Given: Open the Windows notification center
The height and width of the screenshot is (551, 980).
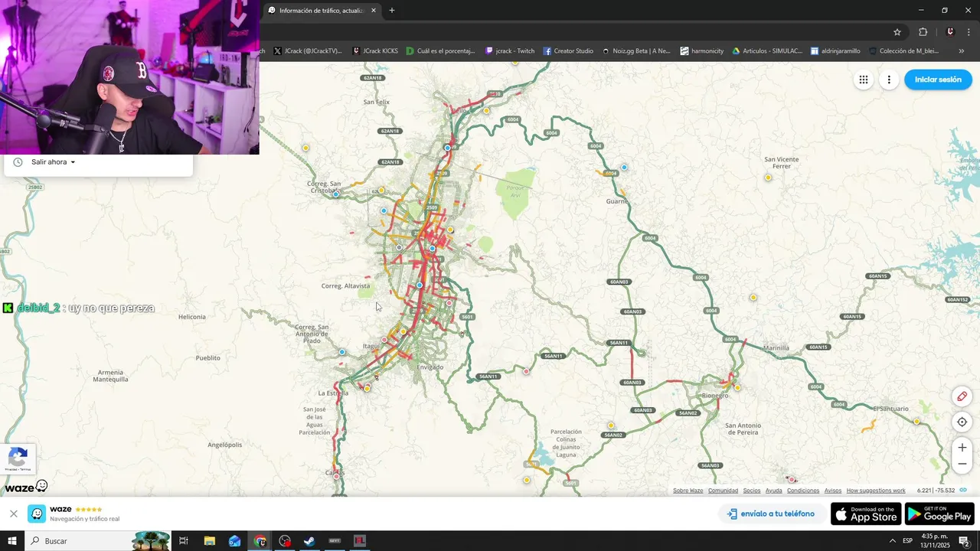Looking at the screenshot, I should click(x=964, y=541).
